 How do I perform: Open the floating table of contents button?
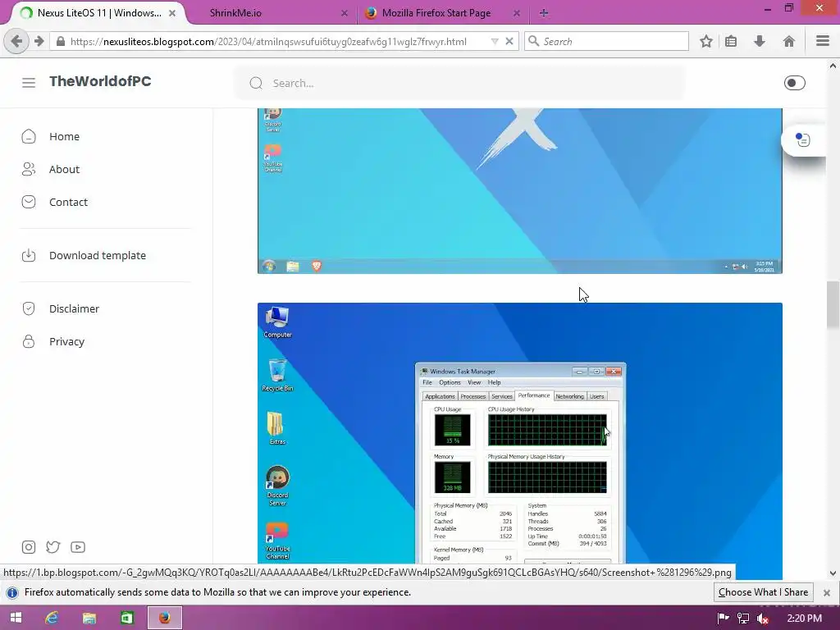coord(802,139)
